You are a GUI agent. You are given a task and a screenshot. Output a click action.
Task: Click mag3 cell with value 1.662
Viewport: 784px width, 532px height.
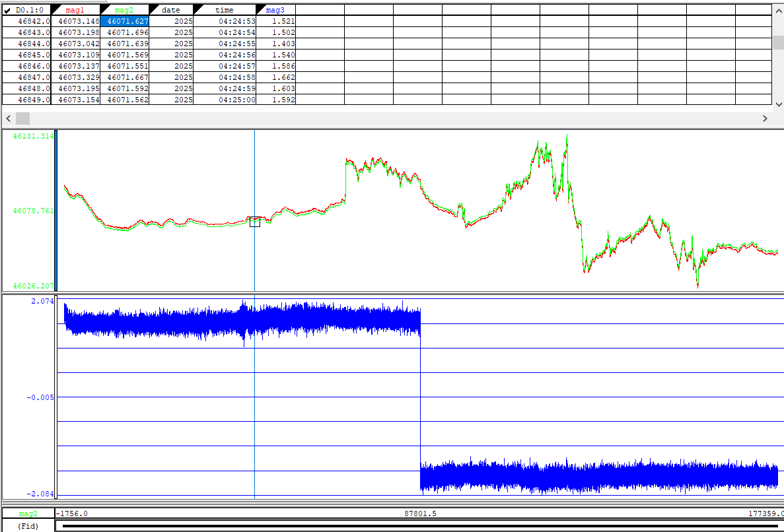(275, 77)
